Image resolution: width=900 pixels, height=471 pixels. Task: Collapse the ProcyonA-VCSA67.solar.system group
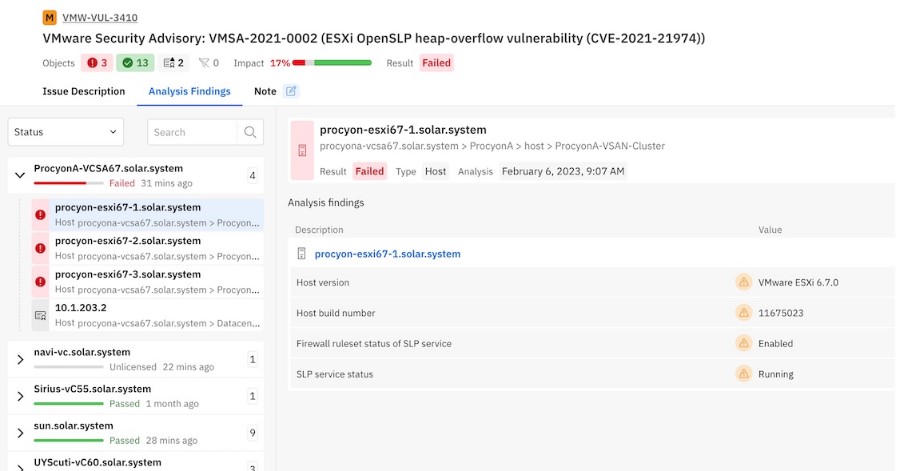(x=20, y=176)
